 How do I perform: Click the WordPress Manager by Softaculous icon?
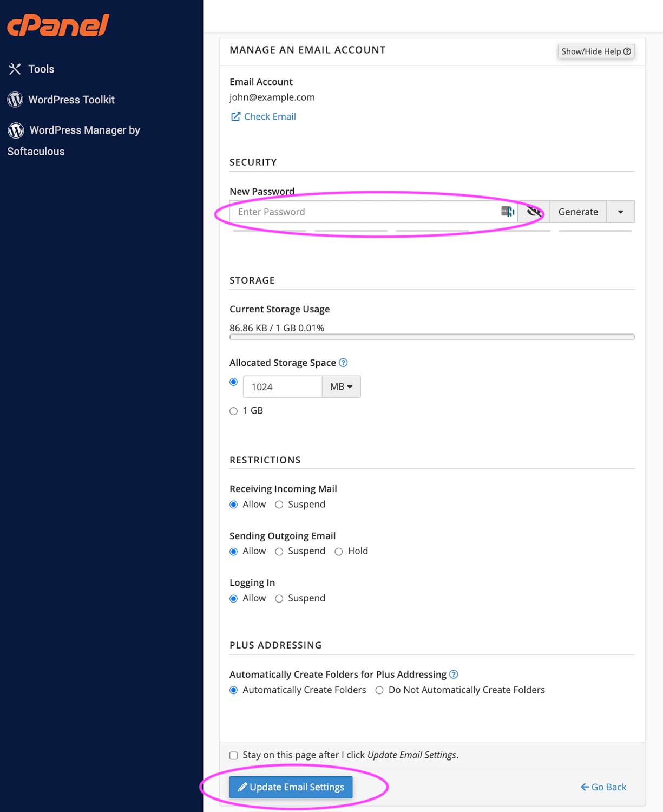tap(16, 130)
